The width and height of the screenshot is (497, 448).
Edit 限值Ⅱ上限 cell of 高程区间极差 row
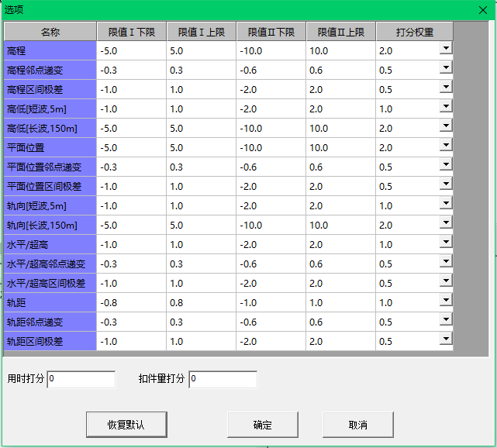340,89
